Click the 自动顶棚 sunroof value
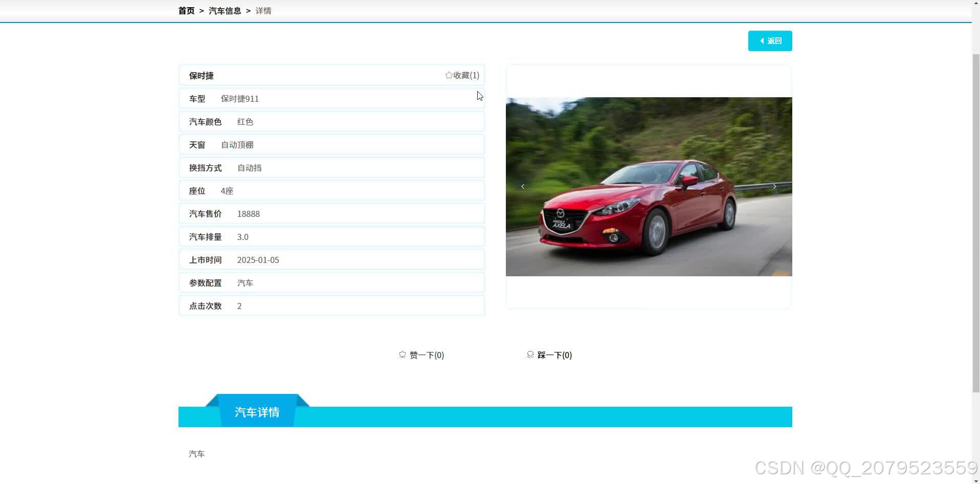This screenshot has width=980, height=484. coord(237,145)
